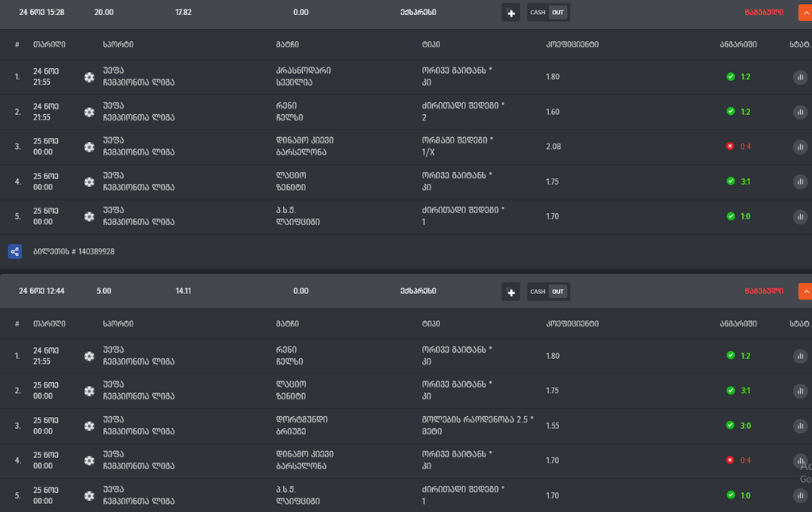The width and height of the screenshot is (812, 512).
Task: Click the share icon beside ticket #140389928
Action: click(x=15, y=251)
